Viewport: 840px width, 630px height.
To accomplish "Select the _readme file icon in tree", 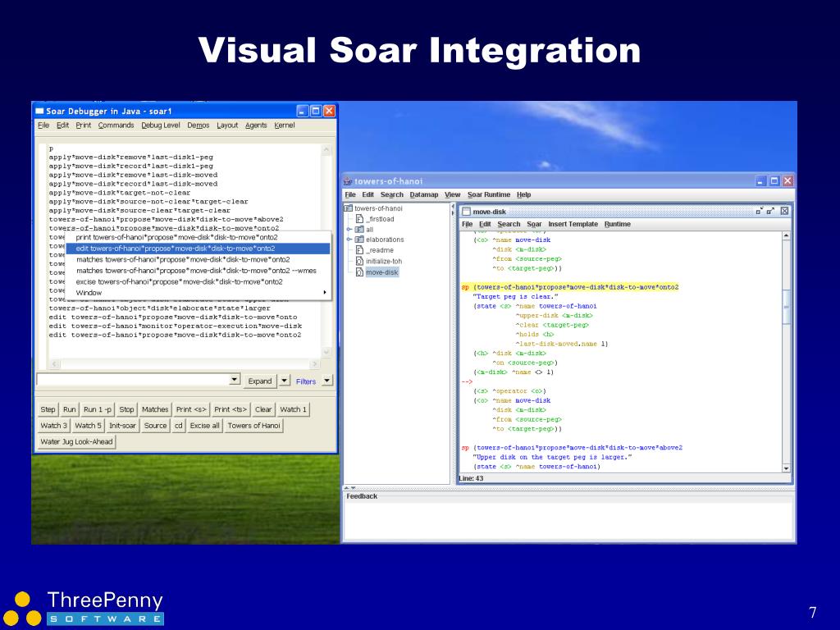I will pyautogui.click(x=360, y=250).
